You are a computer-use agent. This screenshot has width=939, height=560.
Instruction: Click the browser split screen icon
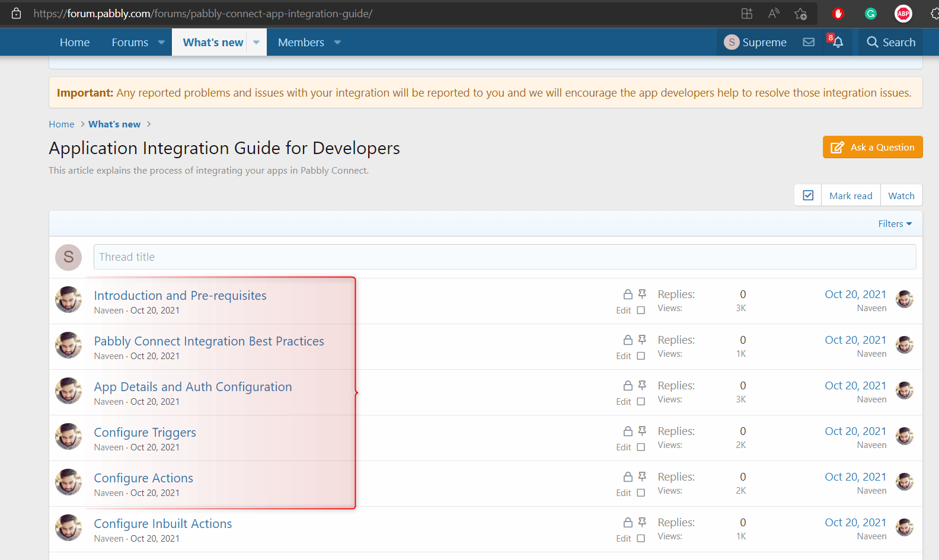[747, 13]
